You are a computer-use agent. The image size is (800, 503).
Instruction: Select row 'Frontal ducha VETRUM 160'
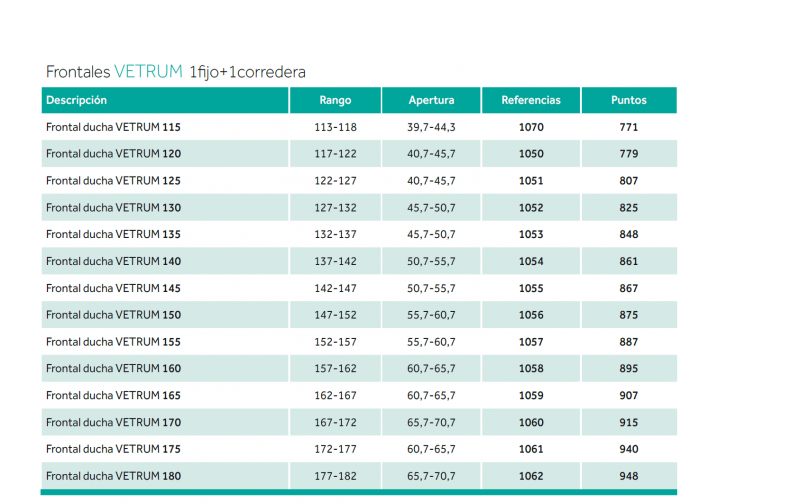[359, 368]
